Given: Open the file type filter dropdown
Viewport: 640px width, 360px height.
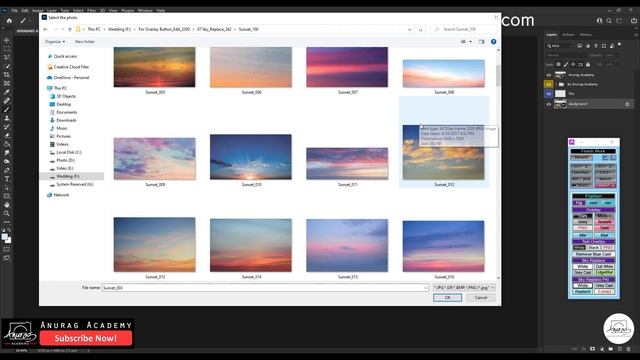Looking at the screenshot, I should [464, 288].
